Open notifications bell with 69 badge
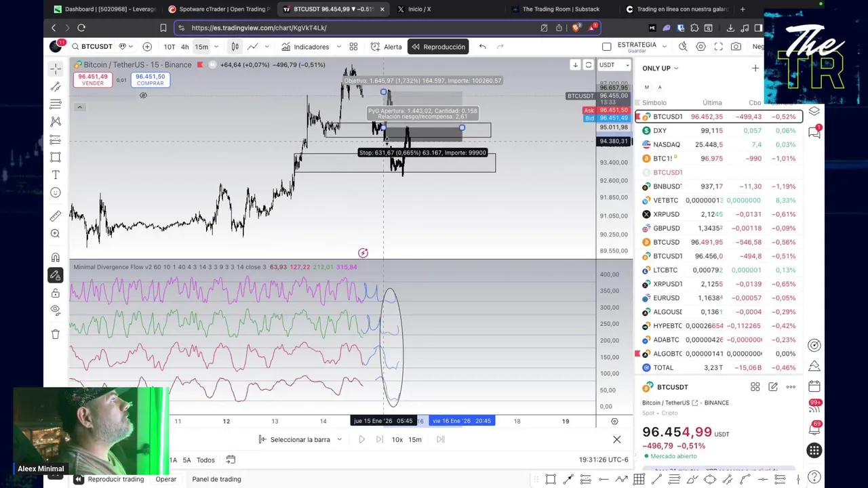Screen dimensions: 868x488 [x=814, y=428]
